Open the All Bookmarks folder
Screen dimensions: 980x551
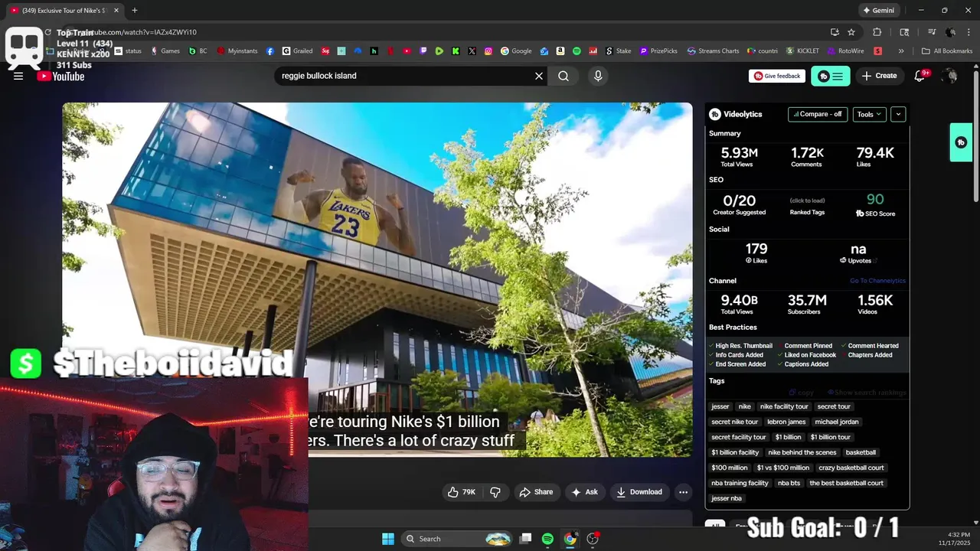pos(947,51)
